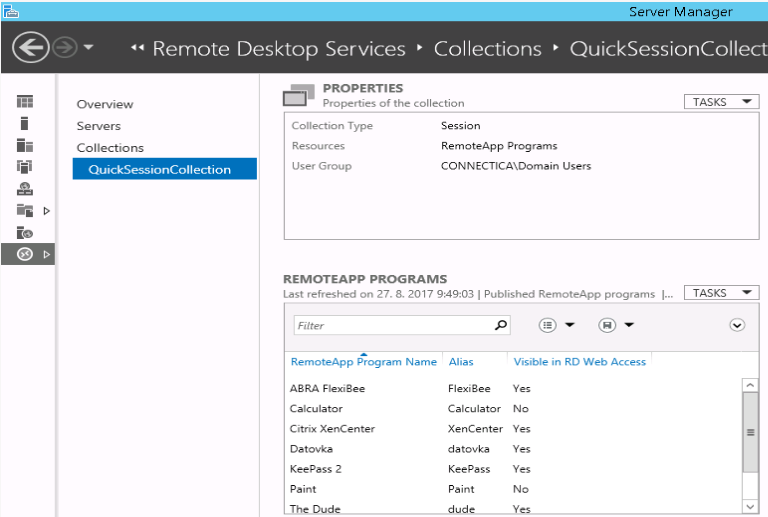Image resolution: width=768 pixels, height=517 pixels.
Task: Click Collections in the breadcrumb
Action: tap(488, 48)
